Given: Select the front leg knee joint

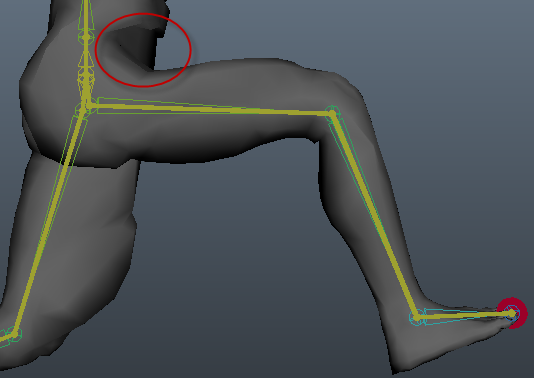Looking at the screenshot, I should (333, 113).
